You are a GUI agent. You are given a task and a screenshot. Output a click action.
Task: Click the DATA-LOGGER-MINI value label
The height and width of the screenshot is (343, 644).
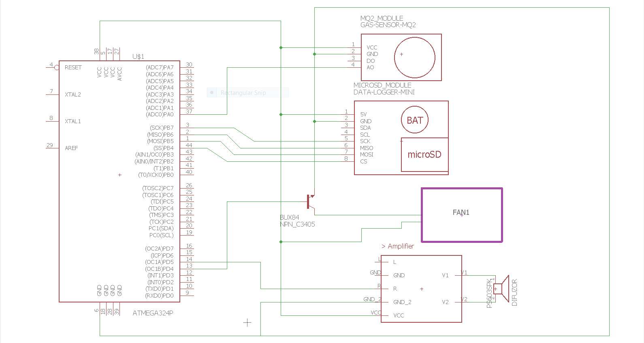(x=384, y=92)
